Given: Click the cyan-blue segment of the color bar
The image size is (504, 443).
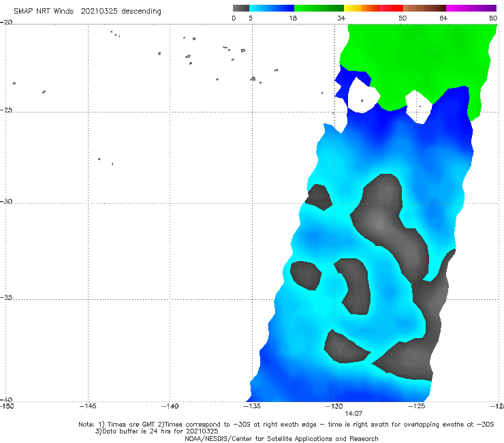Looking at the screenshot, I should click(272, 8).
